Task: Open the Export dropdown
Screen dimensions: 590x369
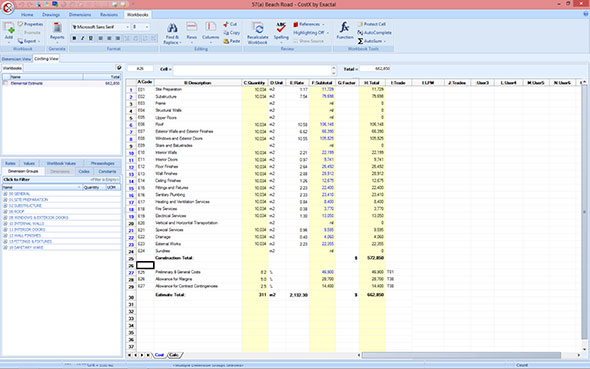Action: click(29, 41)
